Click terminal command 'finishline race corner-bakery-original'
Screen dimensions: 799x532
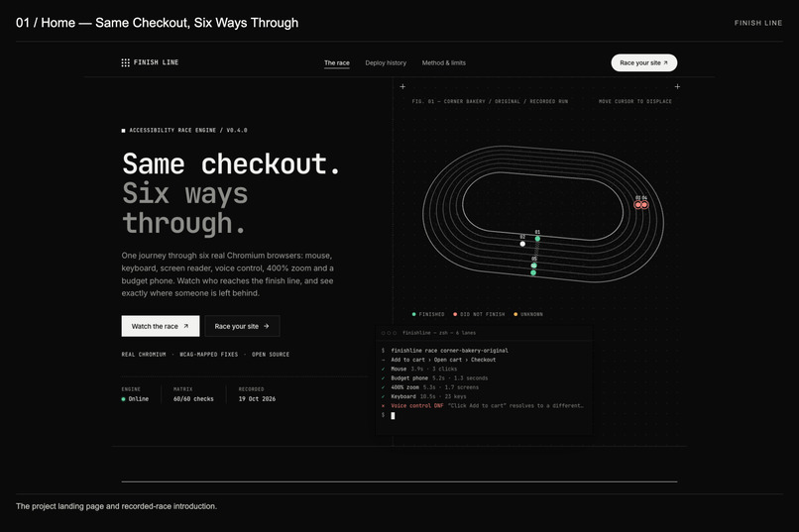click(449, 351)
